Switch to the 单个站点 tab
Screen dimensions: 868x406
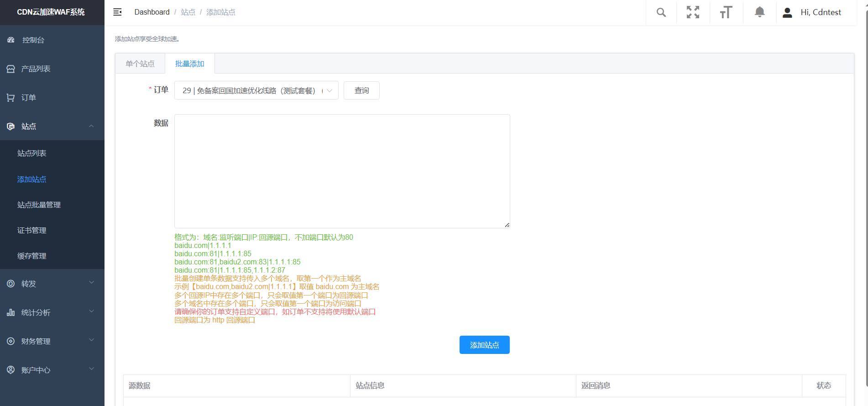point(140,64)
